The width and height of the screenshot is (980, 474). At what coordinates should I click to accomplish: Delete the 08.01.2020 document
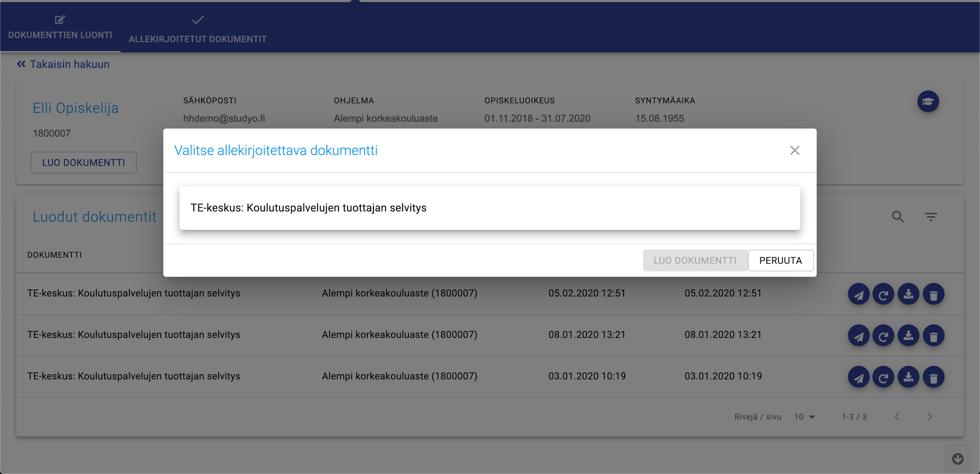point(933,336)
